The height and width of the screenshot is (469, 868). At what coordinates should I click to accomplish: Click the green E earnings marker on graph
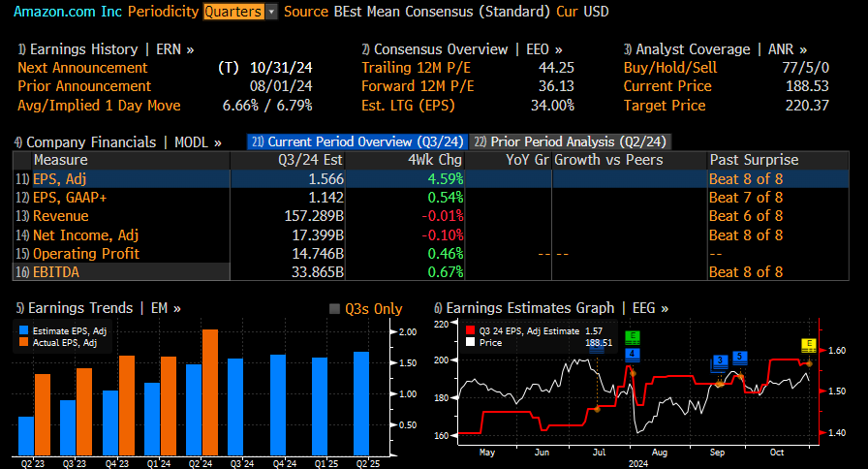(633, 337)
